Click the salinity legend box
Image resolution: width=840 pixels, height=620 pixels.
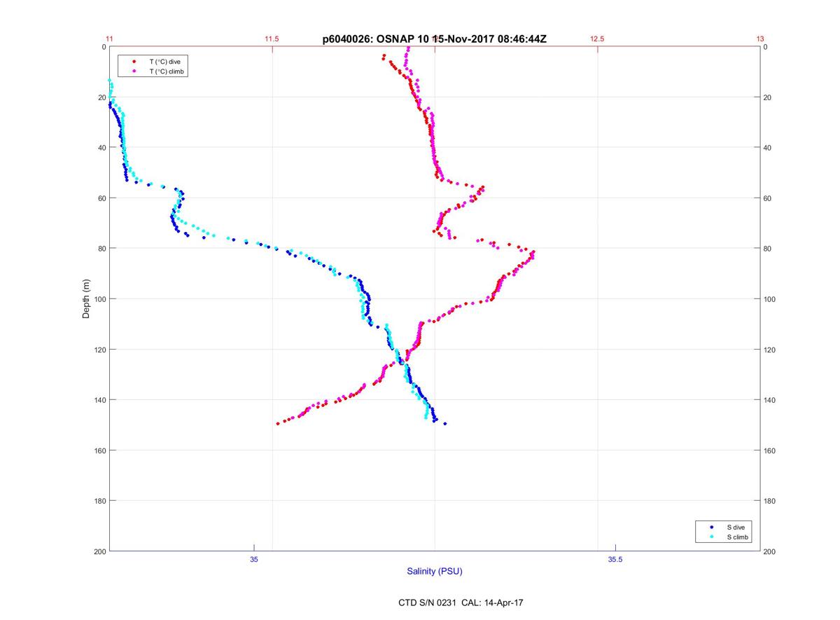(x=724, y=532)
